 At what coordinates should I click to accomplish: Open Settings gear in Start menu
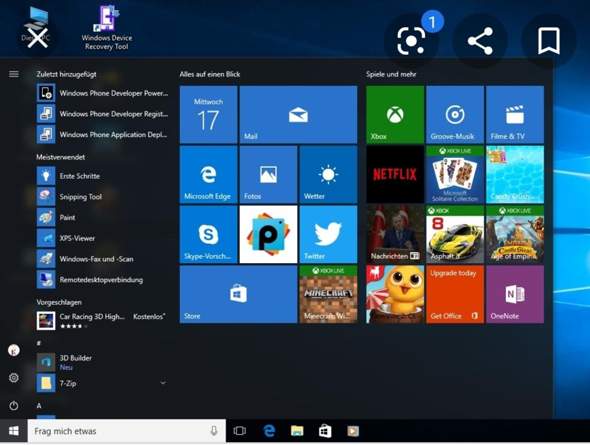[x=14, y=378]
